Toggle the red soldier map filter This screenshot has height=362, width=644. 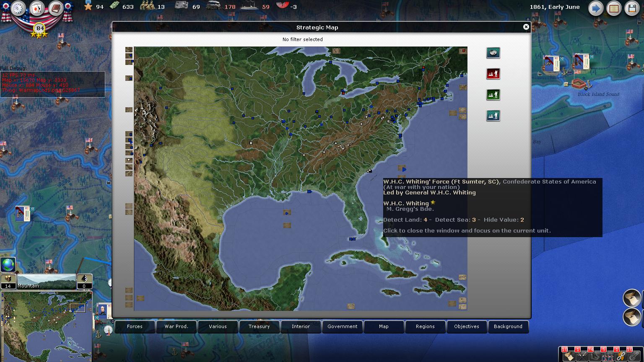pos(493,74)
